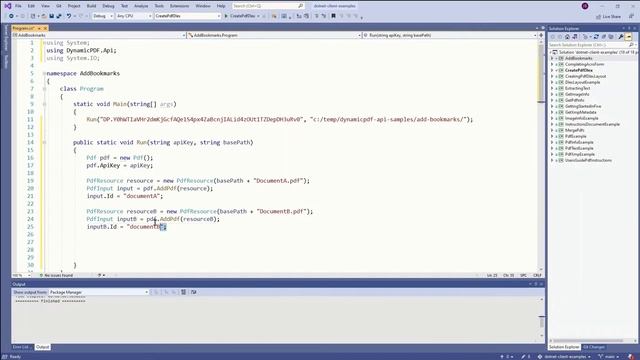The image size is (640, 360).
Task: Click Switch Views icon in Solution Explorer toolbar
Action: click(x=575, y=37)
